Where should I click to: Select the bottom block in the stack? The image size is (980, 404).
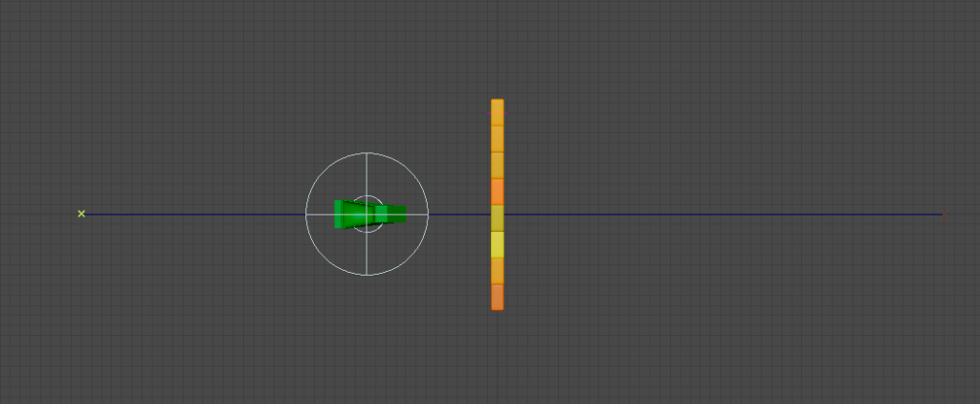click(498, 297)
